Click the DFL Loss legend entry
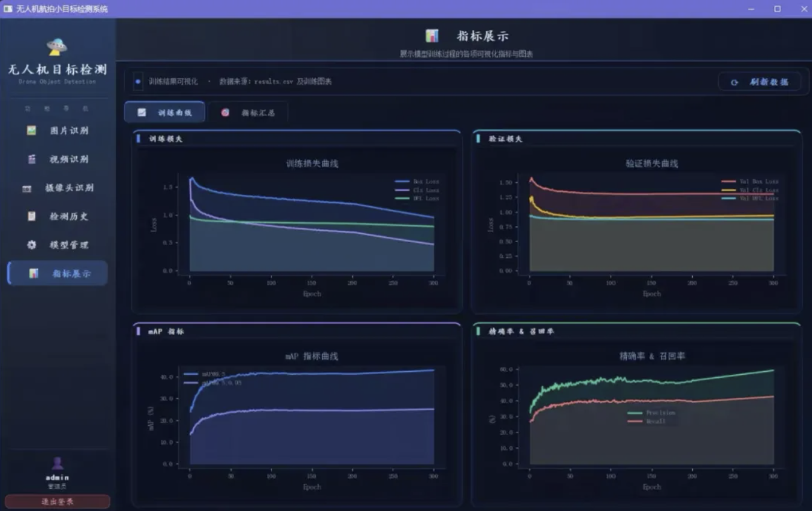Image resolution: width=812 pixels, height=511 pixels. (x=417, y=199)
